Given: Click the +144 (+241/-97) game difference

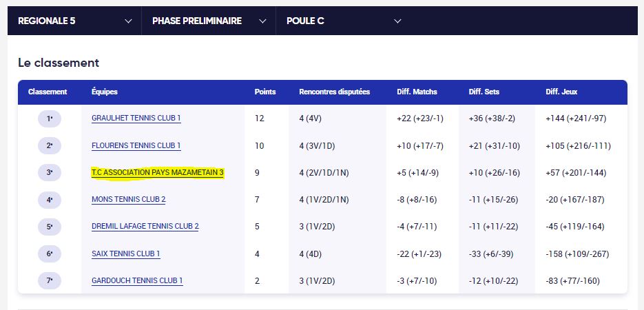Looking at the screenshot, I should click(576, 118).
